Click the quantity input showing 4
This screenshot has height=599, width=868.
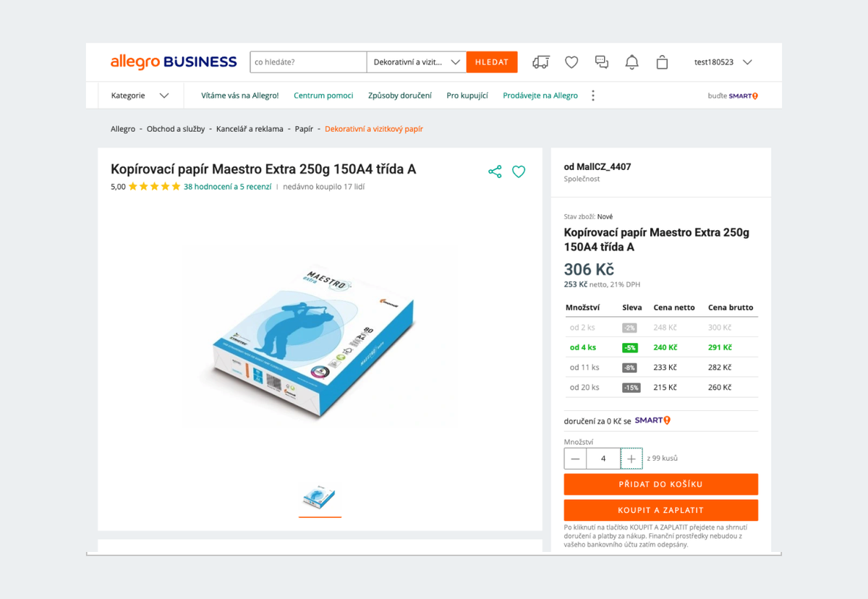(x=603, y=459)
